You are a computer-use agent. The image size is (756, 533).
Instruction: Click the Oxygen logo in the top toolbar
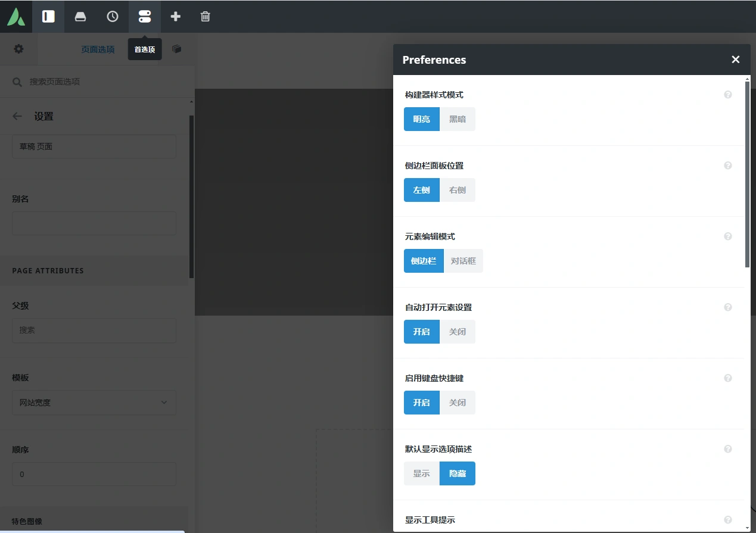pos(16,16)
